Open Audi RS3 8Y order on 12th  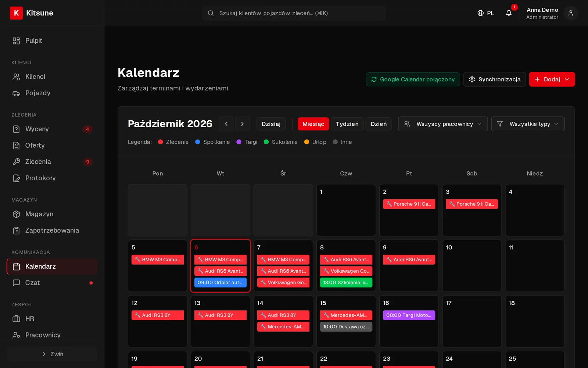click(158, 315)
